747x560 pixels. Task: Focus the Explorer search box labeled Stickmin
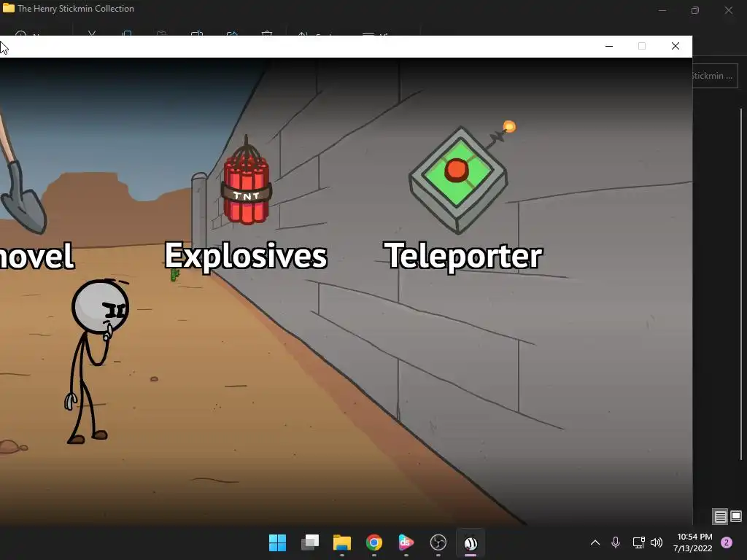[715, 76]
